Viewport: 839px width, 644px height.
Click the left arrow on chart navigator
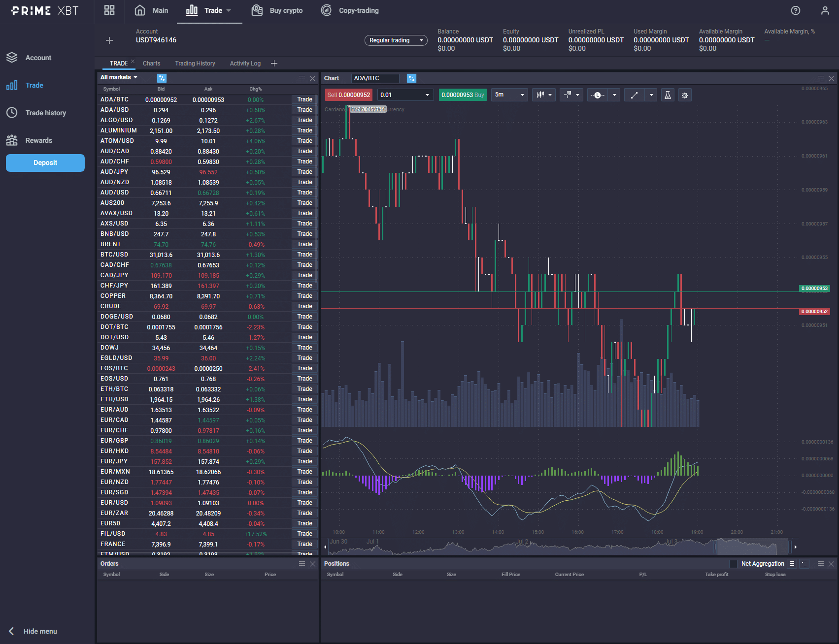click(x=325, y=547)
